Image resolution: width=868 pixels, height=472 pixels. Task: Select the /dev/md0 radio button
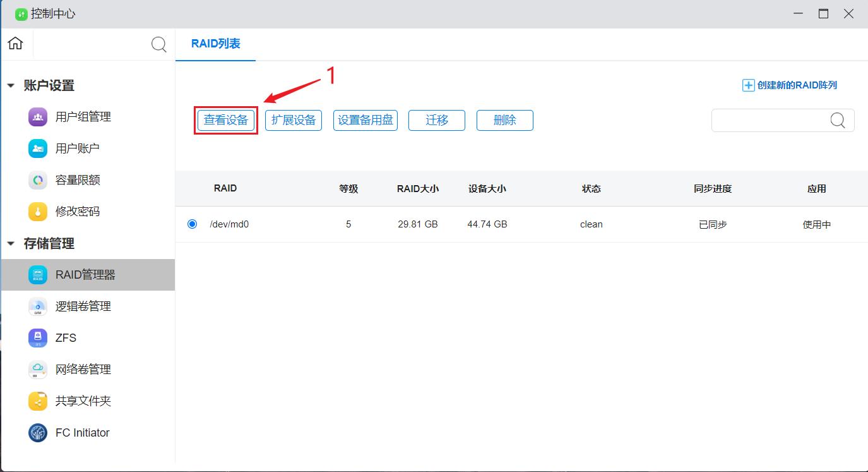click(193, 224)
